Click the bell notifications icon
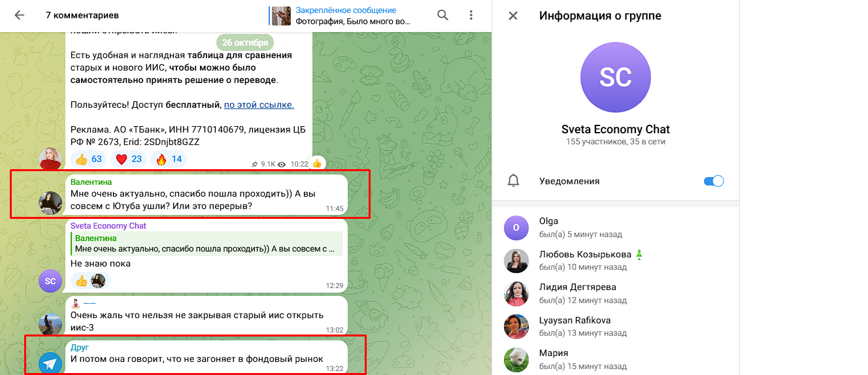Image resolution: width=868 pixels, height=375 pixels. tap(514, 181)
